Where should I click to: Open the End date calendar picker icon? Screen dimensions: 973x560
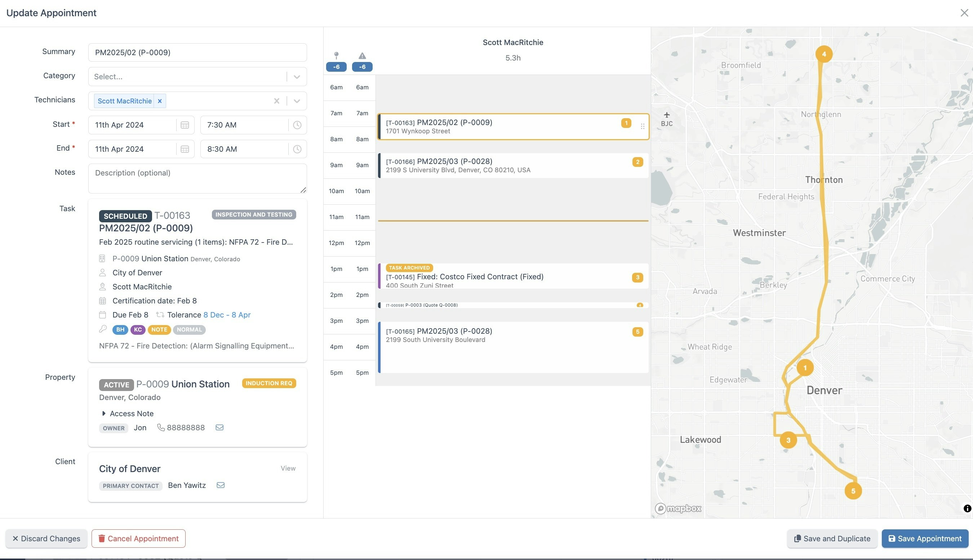185,149
